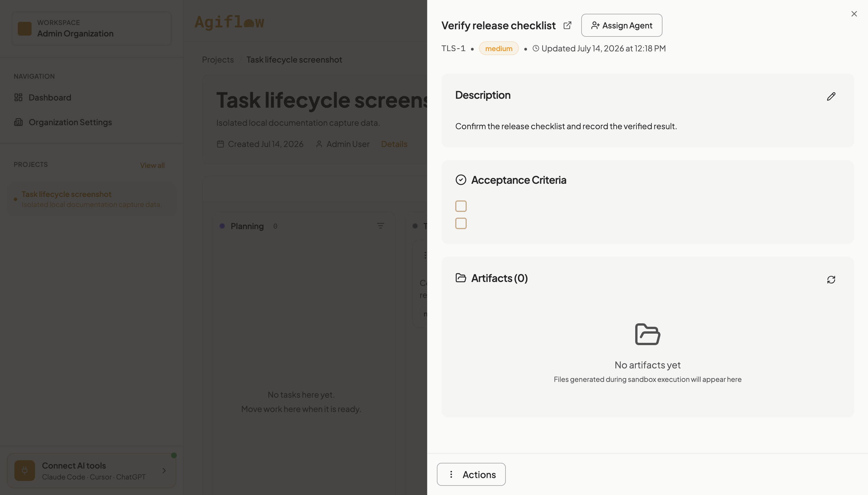
Task: Click the Dashboard grid icon
Action: (x=18, y=98)
